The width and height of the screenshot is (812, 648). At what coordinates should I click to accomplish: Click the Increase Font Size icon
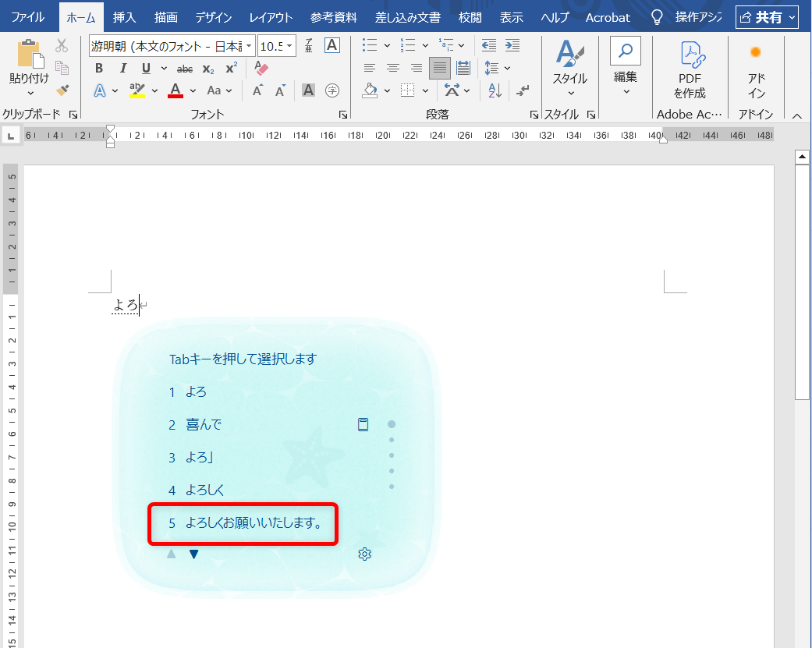257,90
